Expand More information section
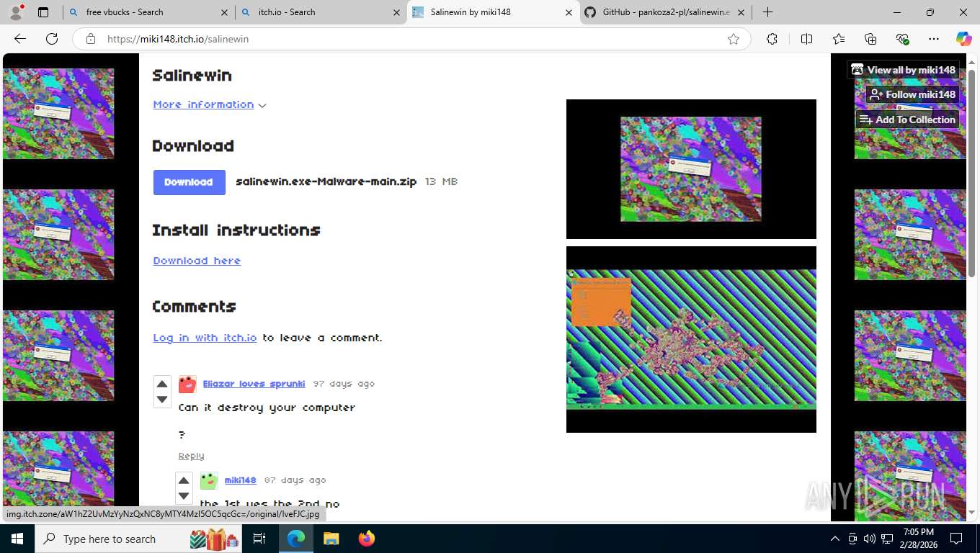Screen dimensions: 980x553 [210, 104]
